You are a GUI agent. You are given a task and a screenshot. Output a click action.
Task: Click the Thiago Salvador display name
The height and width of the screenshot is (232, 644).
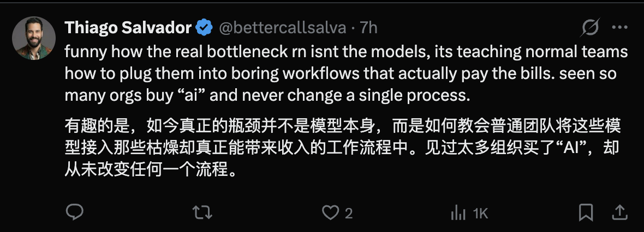(x=128, y=27)
